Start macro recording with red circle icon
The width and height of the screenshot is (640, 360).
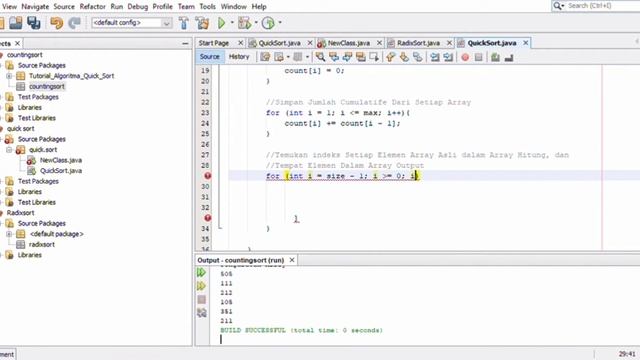click(x=465, y=58)
